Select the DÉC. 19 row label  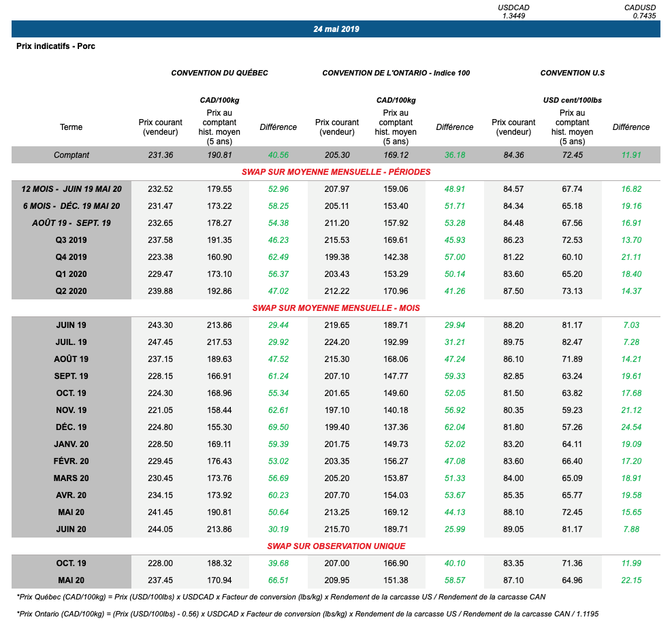click(x=71, y=427)
